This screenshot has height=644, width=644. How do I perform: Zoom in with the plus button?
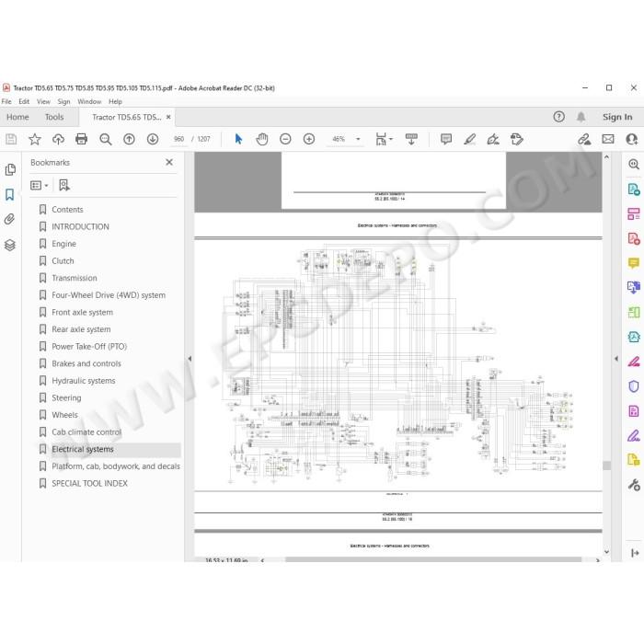click(x=309, y=139)
